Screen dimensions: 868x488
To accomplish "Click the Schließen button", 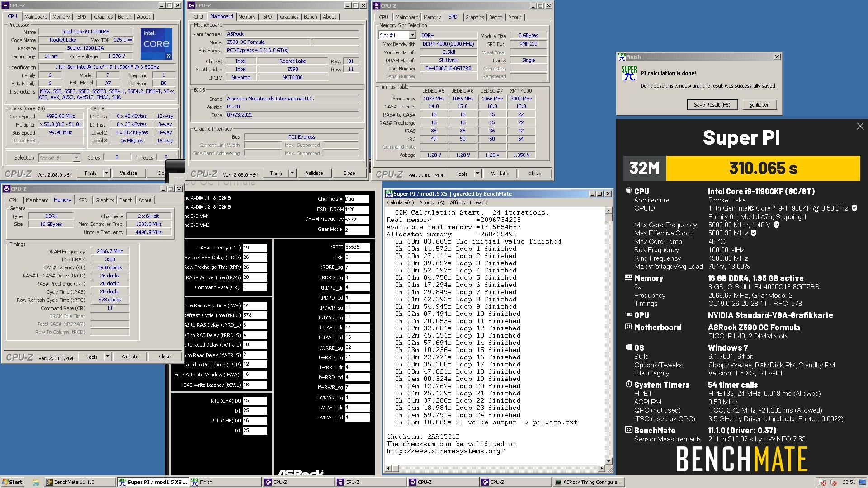I will coord(759,105).
